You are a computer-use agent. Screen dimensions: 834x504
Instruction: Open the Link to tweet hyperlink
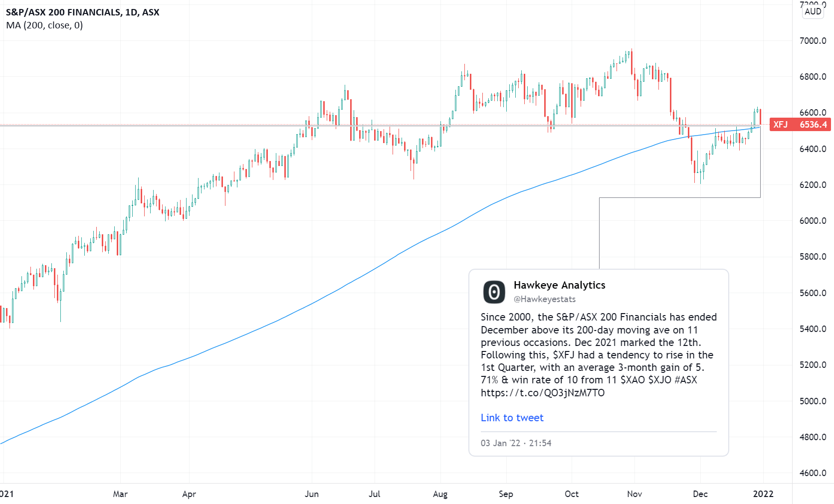pos(512,418)
